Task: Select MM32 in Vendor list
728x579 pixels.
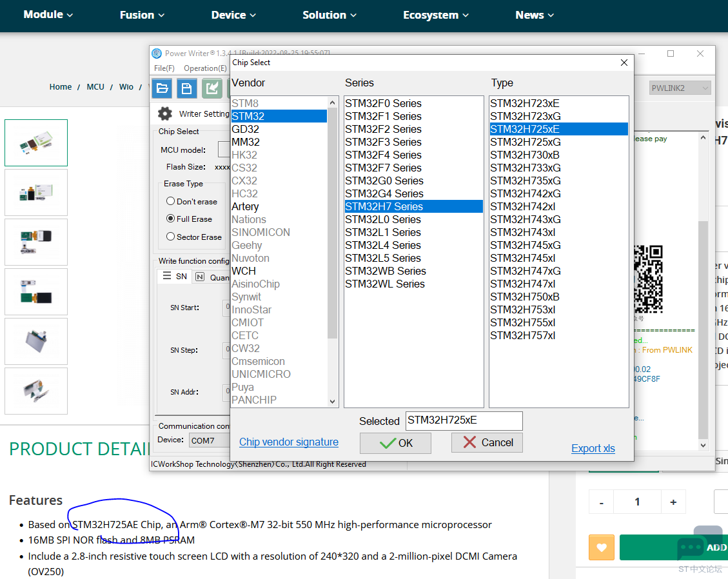Action: coord(279,142)
